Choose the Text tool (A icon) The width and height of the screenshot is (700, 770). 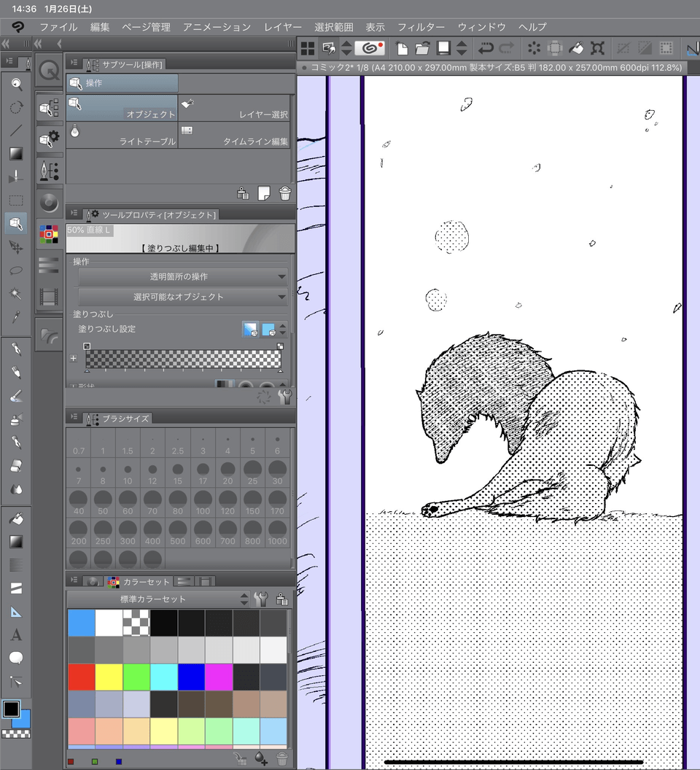click(16, 634)
